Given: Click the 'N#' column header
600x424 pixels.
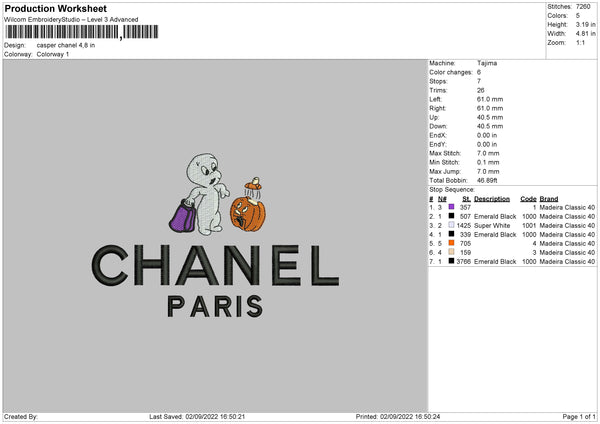Looking at the screenshot, I should [442, 199].
